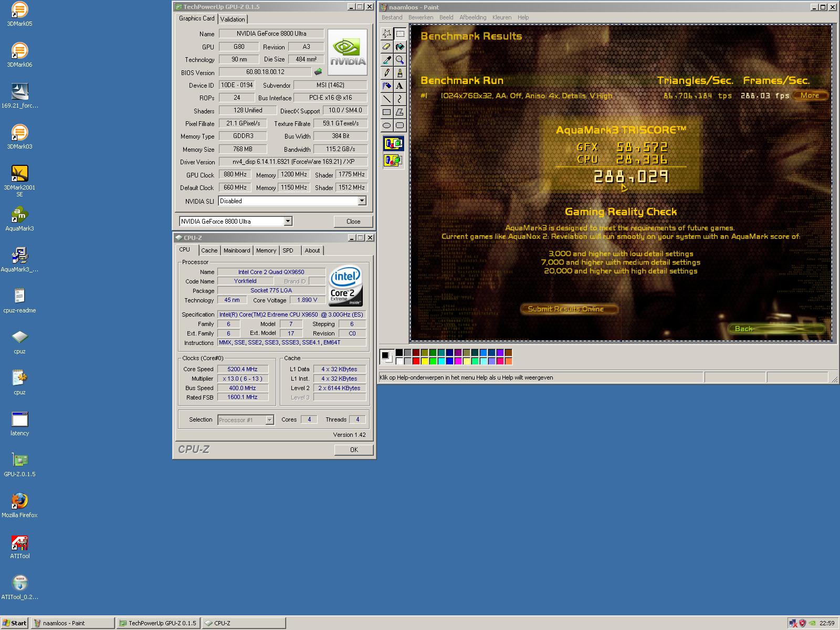Select the Text tool in Paint
Viewport: 840px width, 630px height.
tap(400, 86)
